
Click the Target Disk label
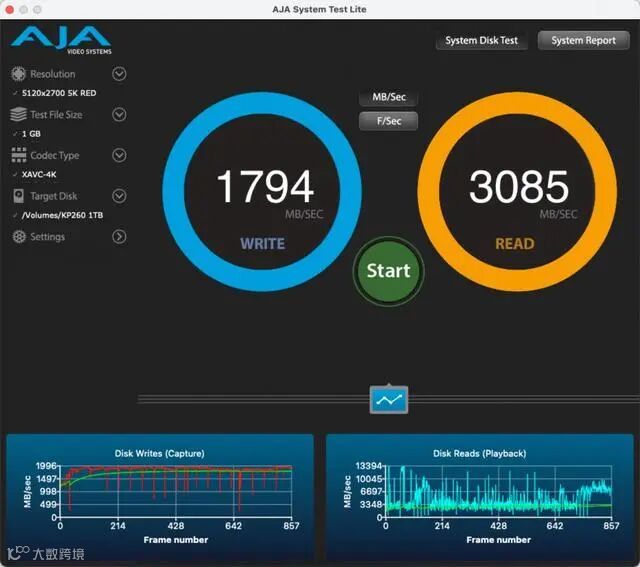[53, 196]
